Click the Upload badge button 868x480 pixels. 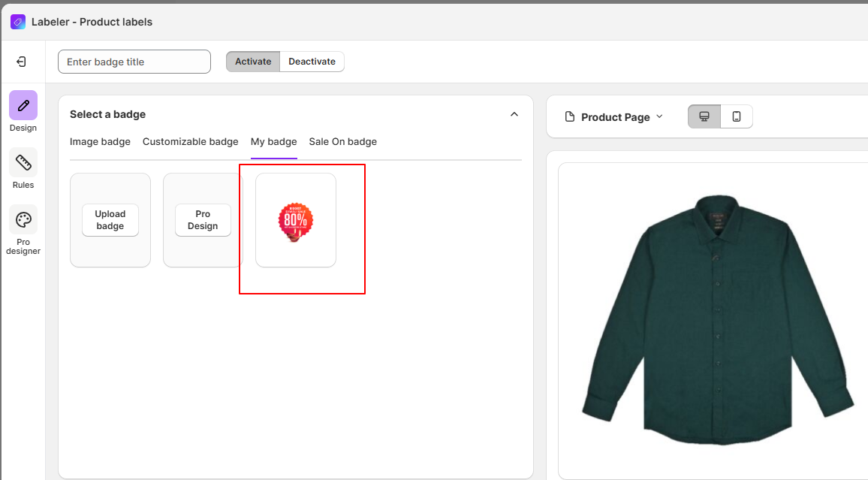(x=110, y=220)
